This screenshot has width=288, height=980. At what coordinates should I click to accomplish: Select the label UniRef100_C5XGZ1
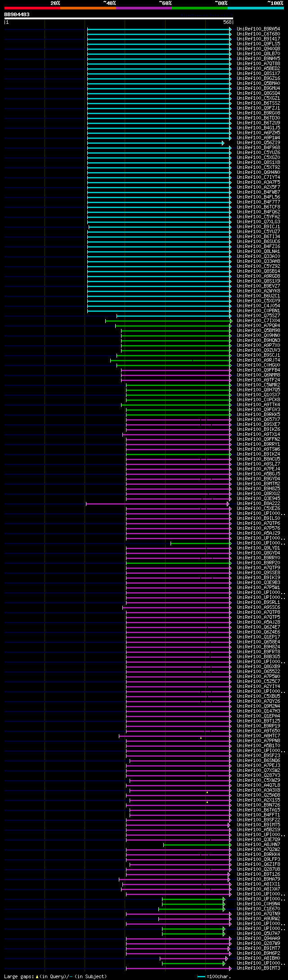[x=258, y=98]
